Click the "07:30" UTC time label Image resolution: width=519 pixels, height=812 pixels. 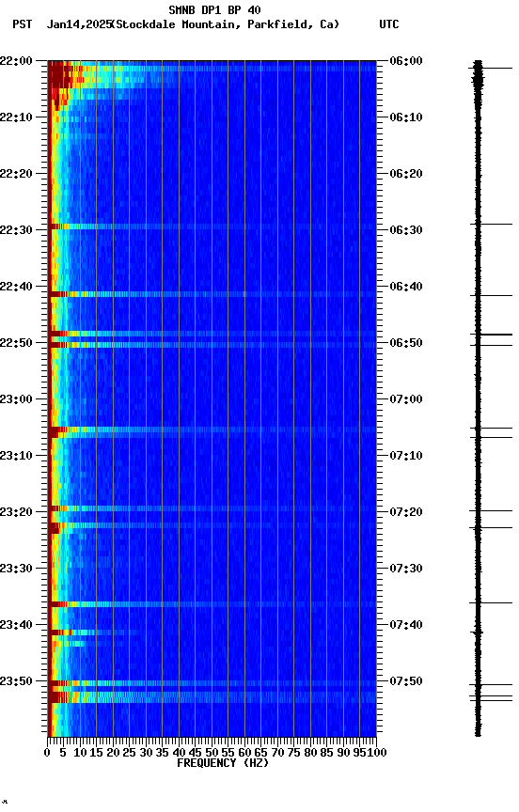tap(406, 570)
